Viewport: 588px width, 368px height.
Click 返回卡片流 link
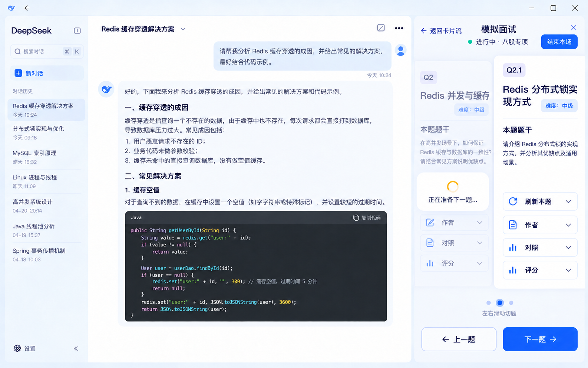[446, 31]
